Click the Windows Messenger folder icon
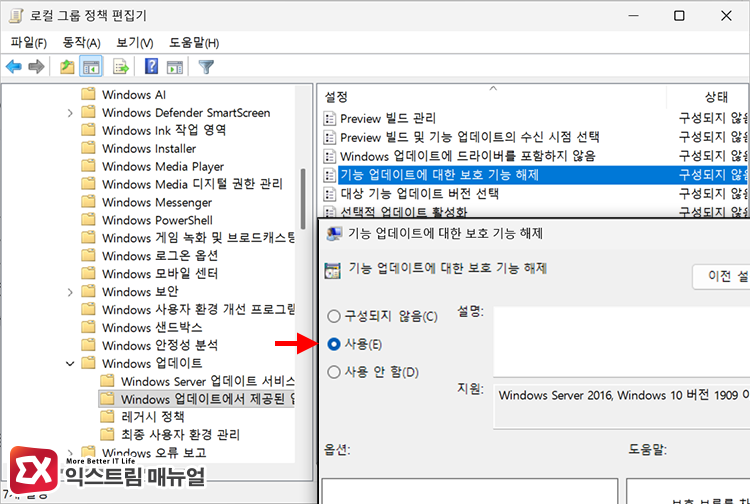 [x=88, y=202]
